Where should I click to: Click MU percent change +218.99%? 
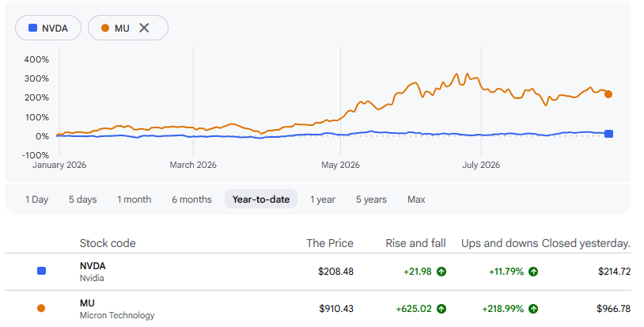[x=502, y=309]
